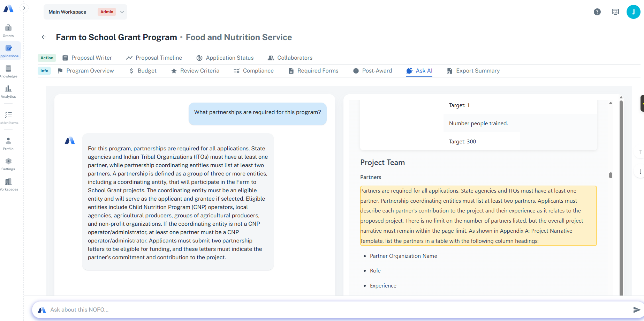
Task: Open Proposal Timeline
Action: 159,58
